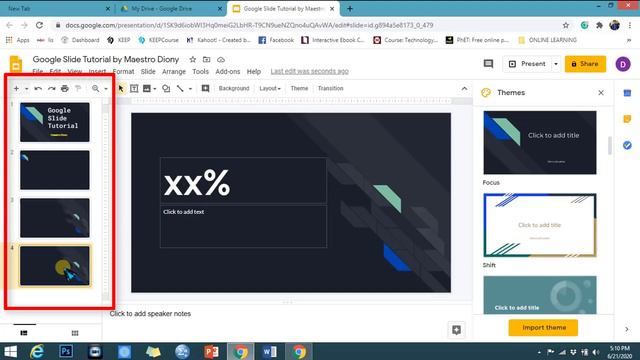Screen dimensions: 640x360
Task: Open the Keep side panel icon
Action: click(x=627, y=119)
